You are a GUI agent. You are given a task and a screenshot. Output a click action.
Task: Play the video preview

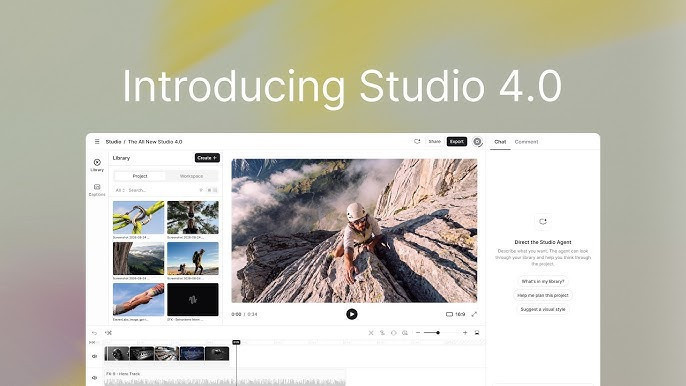pos(352,314)
